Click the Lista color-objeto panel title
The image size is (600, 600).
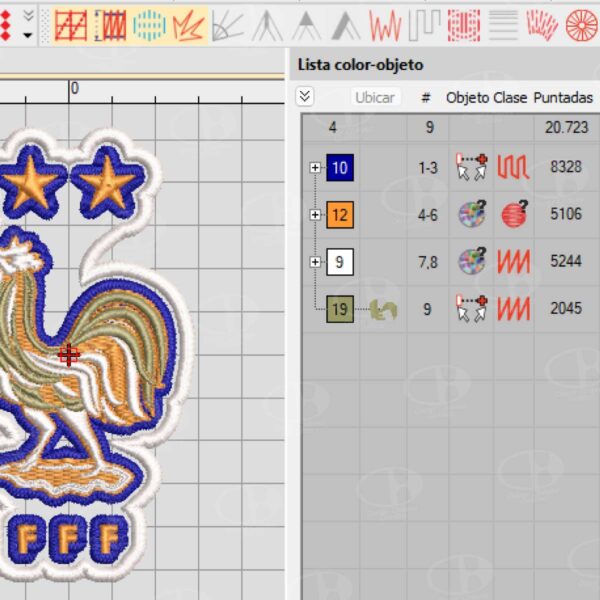(x=360, y=65)
